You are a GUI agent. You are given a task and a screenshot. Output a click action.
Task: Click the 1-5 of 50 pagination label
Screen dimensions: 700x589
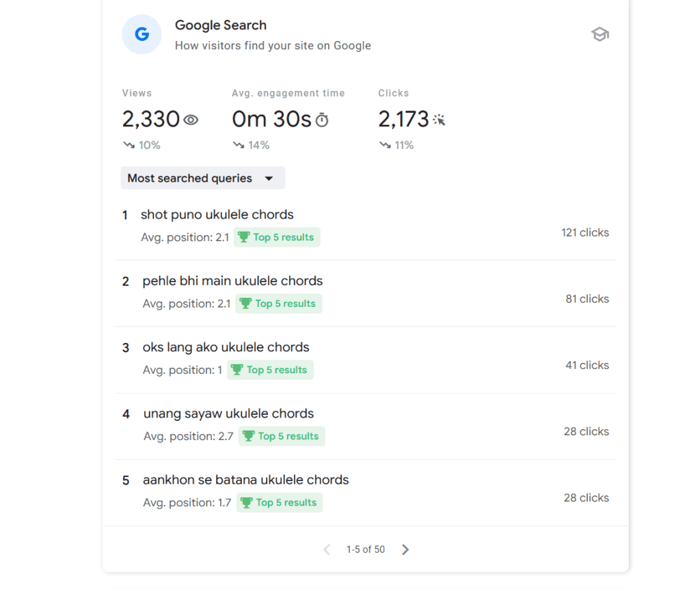[x=366, y=549]
